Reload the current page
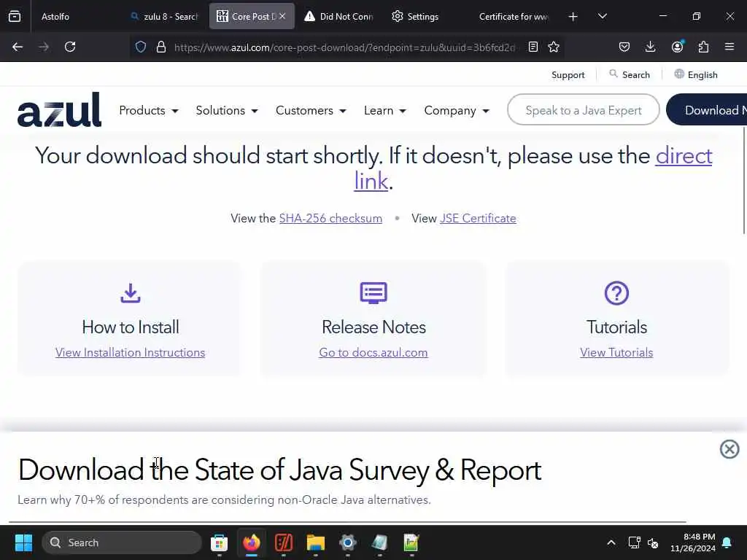The width and height of the screenshot is (747, 560). pos(70,47)
